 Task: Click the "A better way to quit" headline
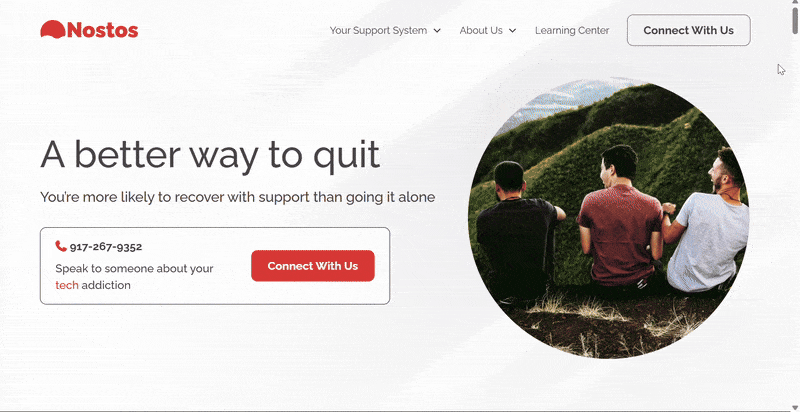[x=210, y=154]
